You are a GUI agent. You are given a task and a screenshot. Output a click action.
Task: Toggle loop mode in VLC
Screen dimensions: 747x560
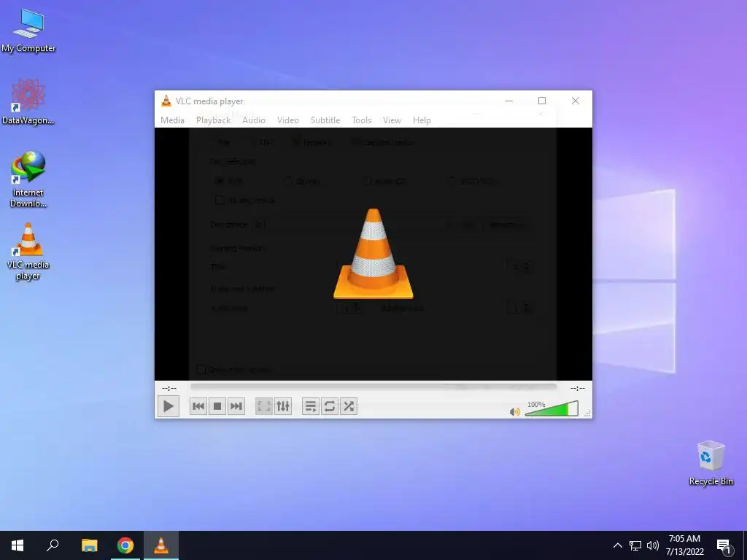[330, 406]
